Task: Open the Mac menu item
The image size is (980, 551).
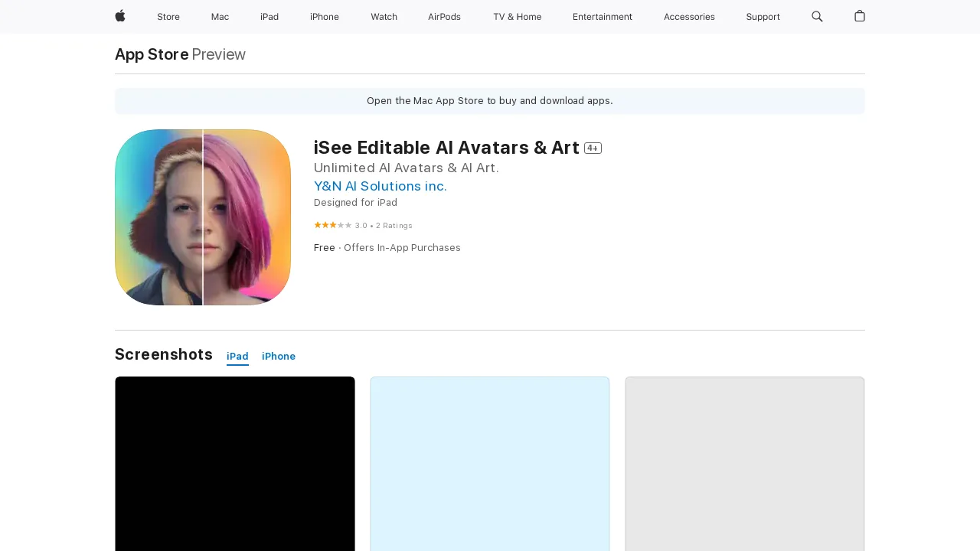Action: pos(220,17)
